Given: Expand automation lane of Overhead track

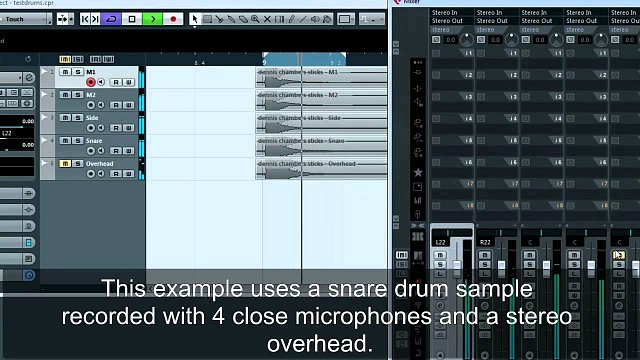Looking at the screenshot, I should click(44, 163).
